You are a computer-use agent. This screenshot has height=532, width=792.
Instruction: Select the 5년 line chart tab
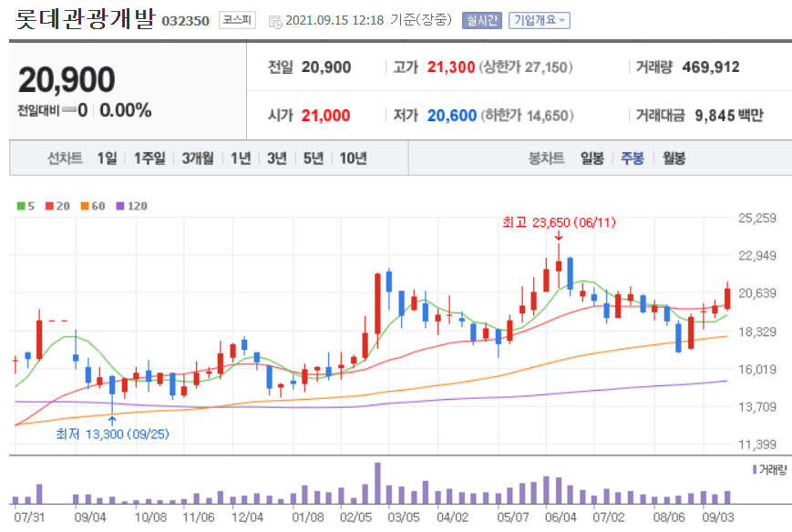tap(314, 159)
